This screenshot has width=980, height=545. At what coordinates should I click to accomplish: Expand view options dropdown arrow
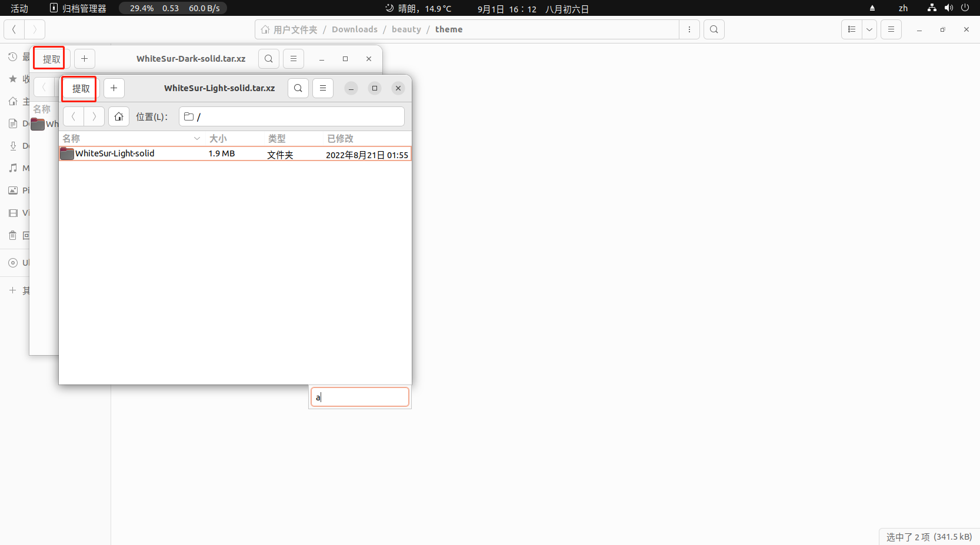point(869,29)
